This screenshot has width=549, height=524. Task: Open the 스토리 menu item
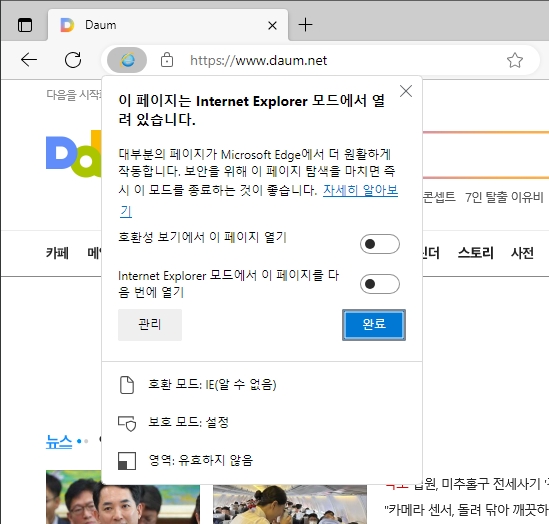tap(476, 253)
